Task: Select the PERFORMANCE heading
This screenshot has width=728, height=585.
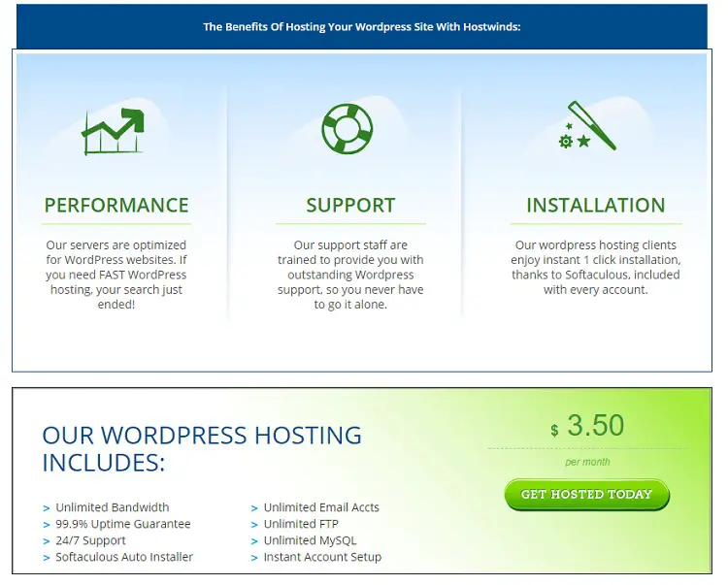Action: tap(116, 206)
